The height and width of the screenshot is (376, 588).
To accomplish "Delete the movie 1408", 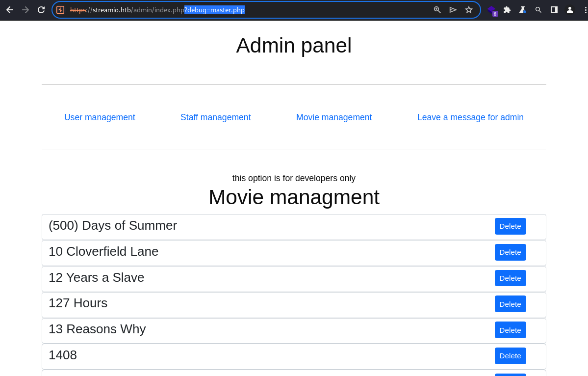I will [510, 356].
